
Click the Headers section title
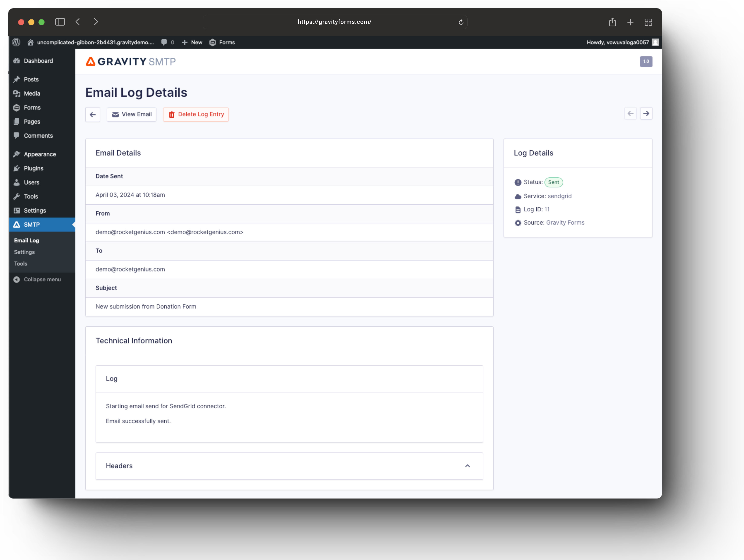click(119, 466)
